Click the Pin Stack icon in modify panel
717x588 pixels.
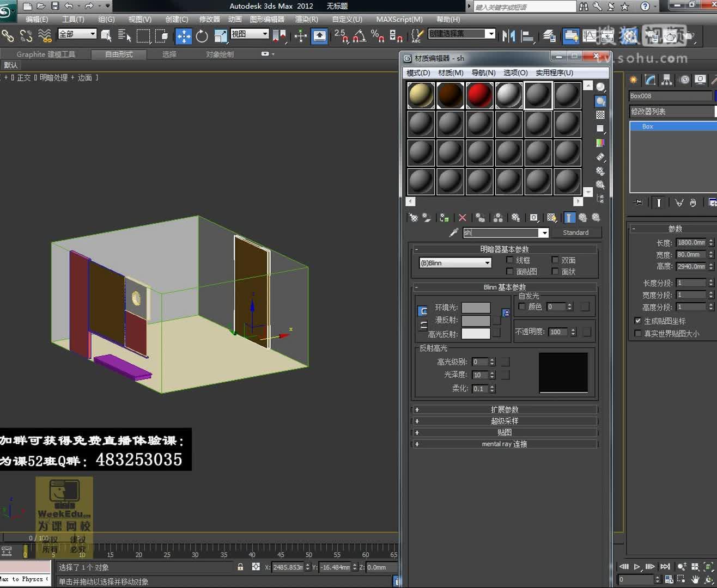pyautogui.click(x=638, y=202)
